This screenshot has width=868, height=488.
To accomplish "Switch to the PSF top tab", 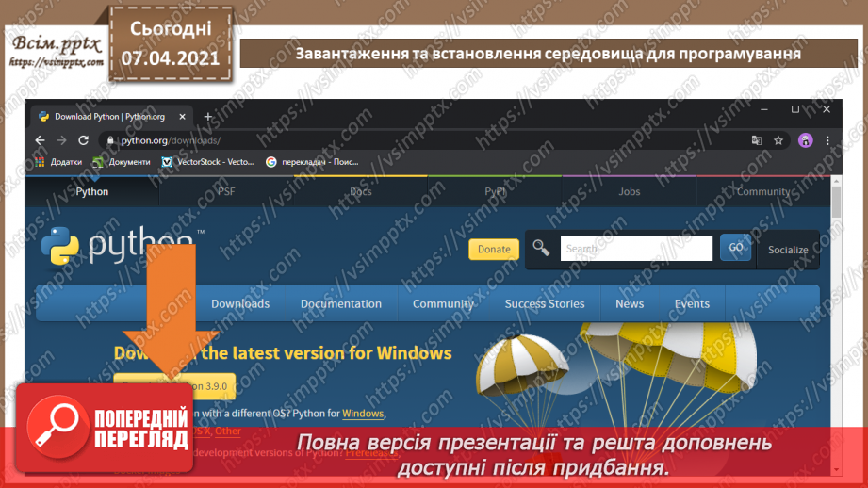I will click(x=226, y=191).
